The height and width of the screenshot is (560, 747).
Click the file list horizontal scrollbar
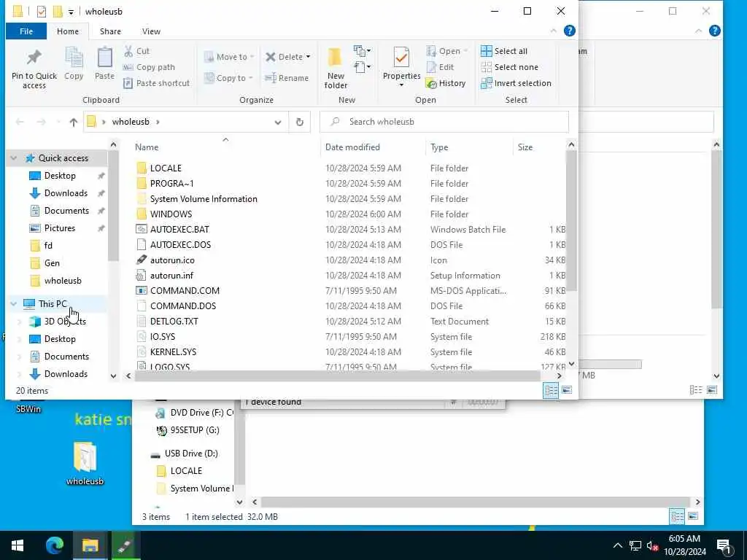tap(337, 376)
